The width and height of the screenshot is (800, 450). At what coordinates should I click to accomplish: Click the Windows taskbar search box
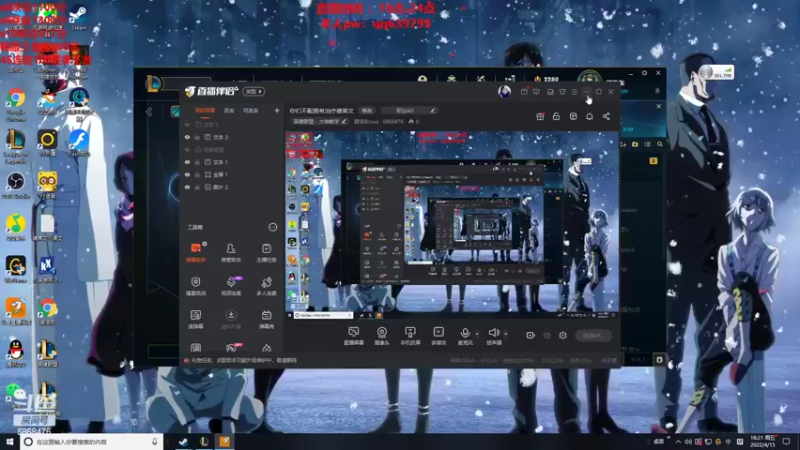92,442
